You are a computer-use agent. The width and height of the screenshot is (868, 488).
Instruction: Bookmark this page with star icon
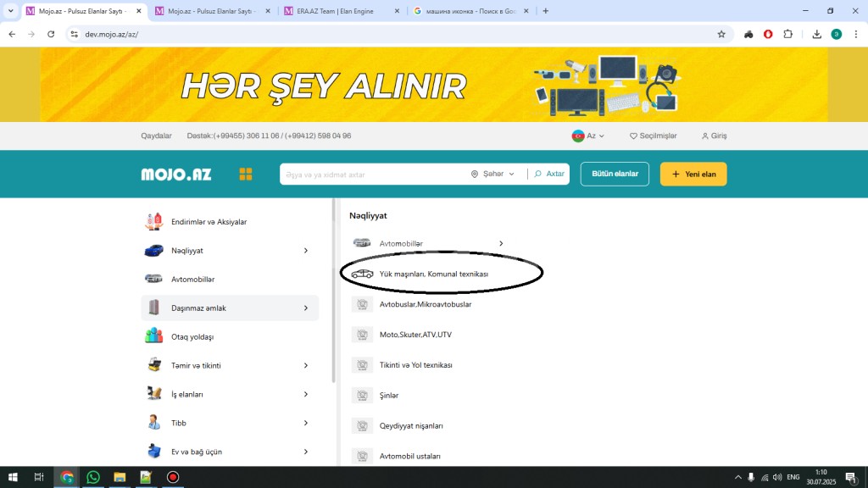pos(721,34)
